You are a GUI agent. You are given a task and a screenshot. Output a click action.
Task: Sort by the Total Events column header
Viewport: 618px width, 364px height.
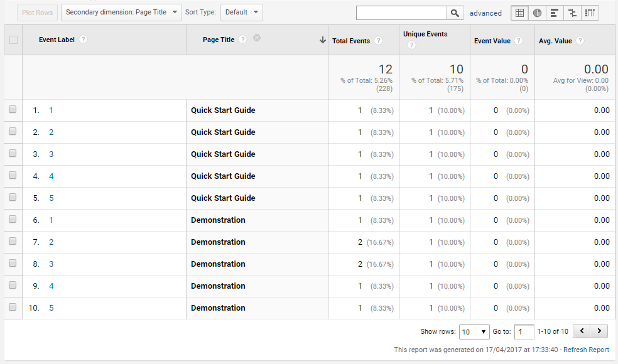tap(350, 41)
